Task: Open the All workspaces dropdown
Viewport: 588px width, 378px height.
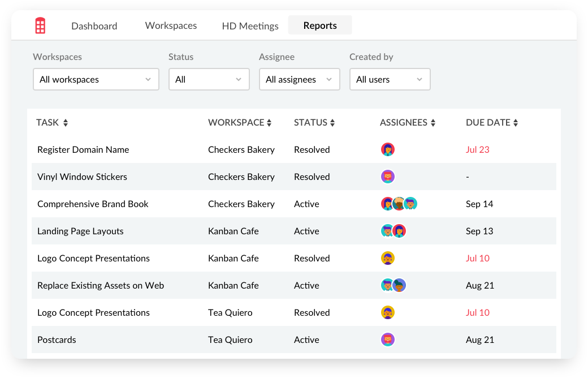Action: (x=96, y=79)
